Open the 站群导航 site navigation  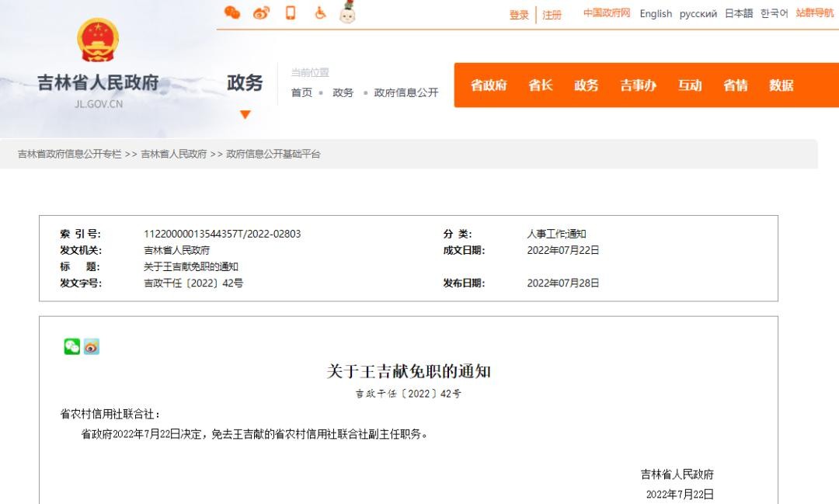coord(815,13)
